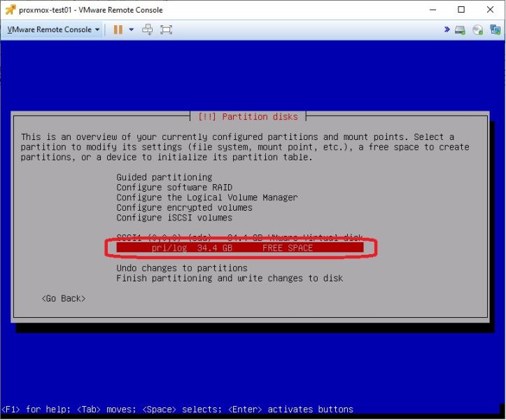Select Guided partitioning

click(x=164, y=177)
